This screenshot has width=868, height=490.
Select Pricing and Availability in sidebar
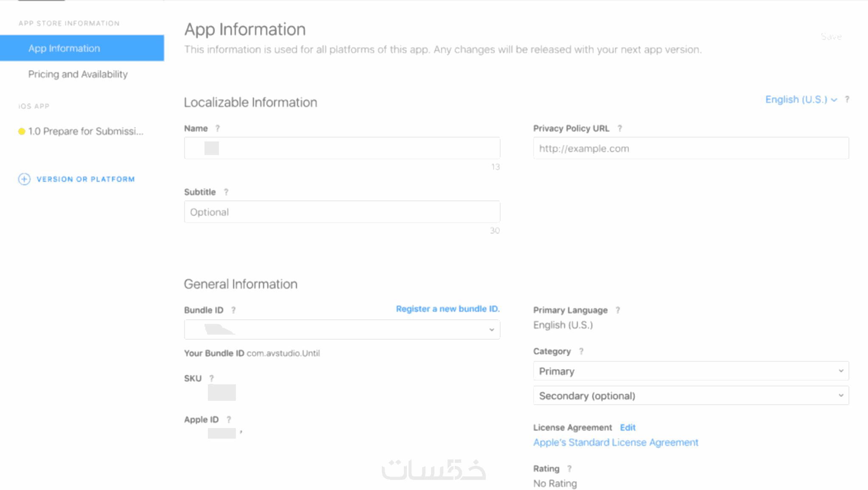point(78,74)
